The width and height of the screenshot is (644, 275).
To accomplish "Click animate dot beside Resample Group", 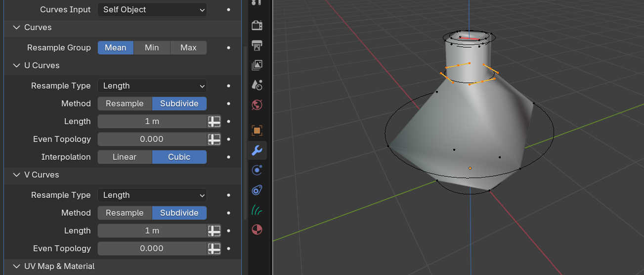I will pyautogui.click(x=228, y=47).
